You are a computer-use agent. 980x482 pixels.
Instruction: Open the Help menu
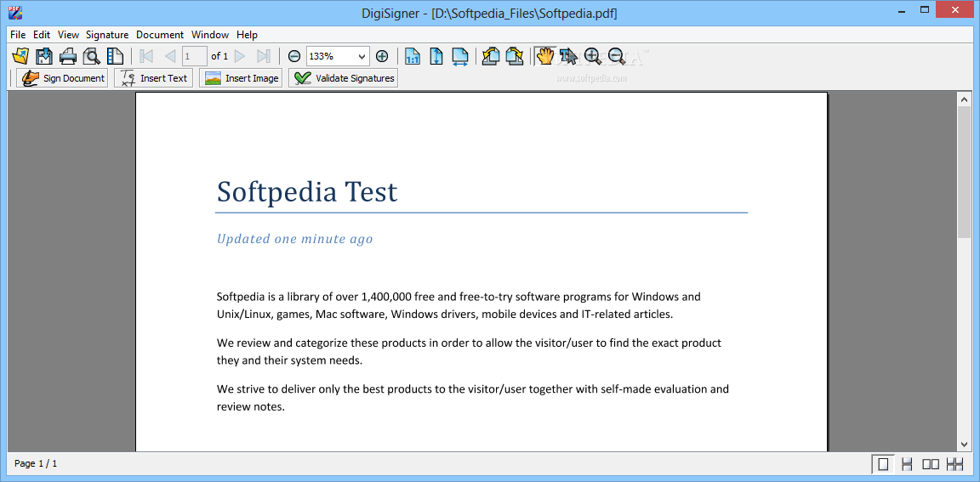(247, 35)
